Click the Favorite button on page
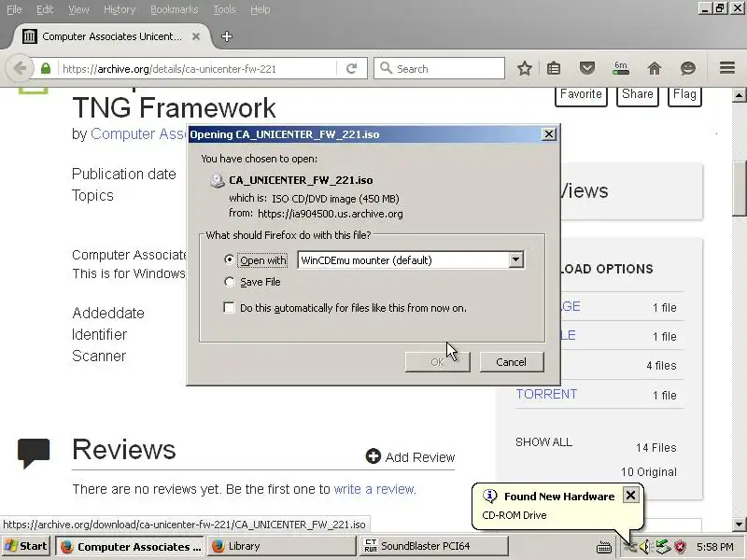The image size is (747, 560). click(x=581, y=95)
